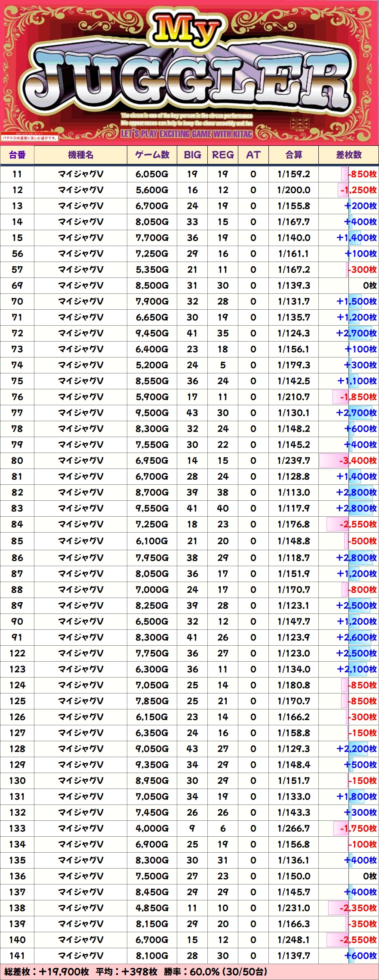This screenshot has width=379, height=980.
Task: Select machine number 90 cell
Action: [17, 622]
